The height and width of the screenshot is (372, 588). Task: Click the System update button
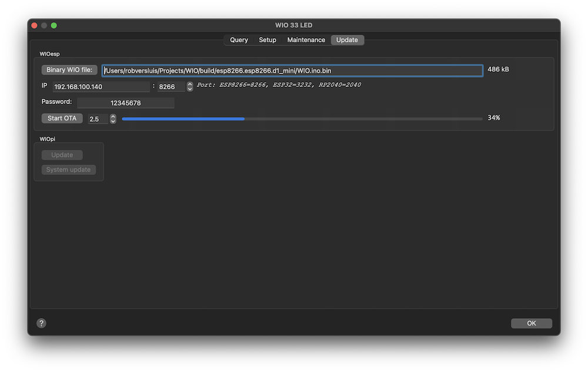click(x=68, y=170)
